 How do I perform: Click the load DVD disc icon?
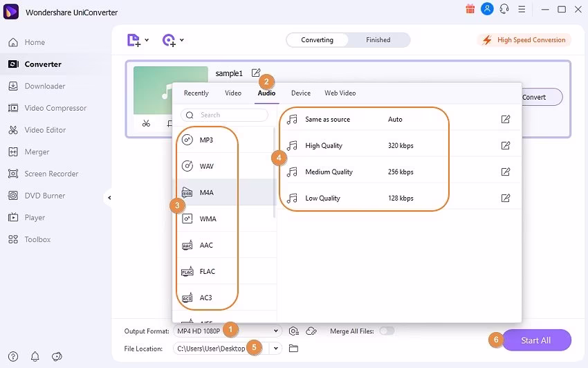pyautogui.click(x=169, y=40)
